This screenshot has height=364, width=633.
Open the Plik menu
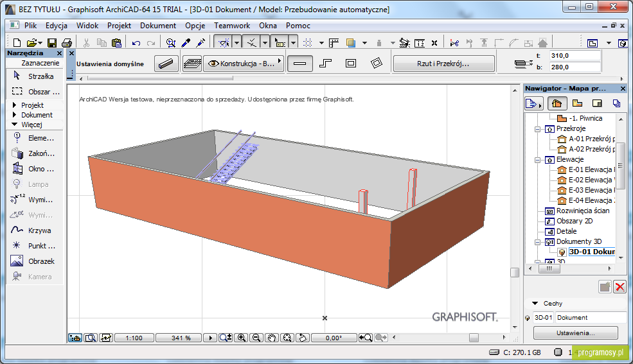[30, 26]
